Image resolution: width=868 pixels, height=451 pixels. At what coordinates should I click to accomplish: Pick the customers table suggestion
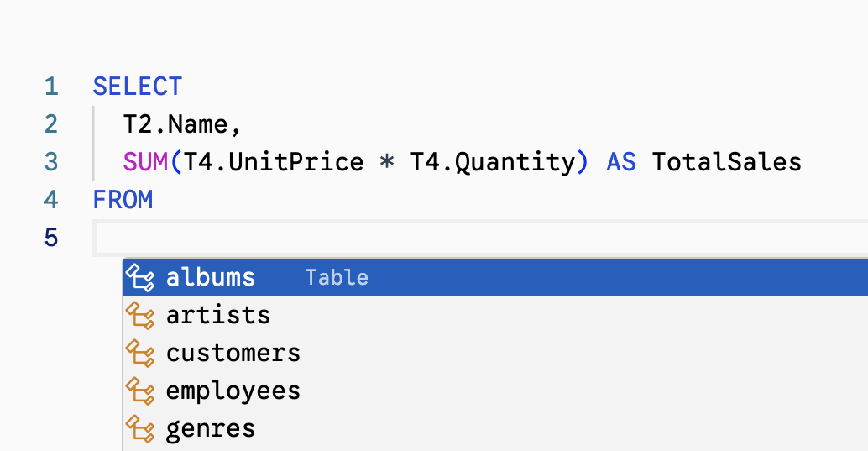(x=233, y=353)
